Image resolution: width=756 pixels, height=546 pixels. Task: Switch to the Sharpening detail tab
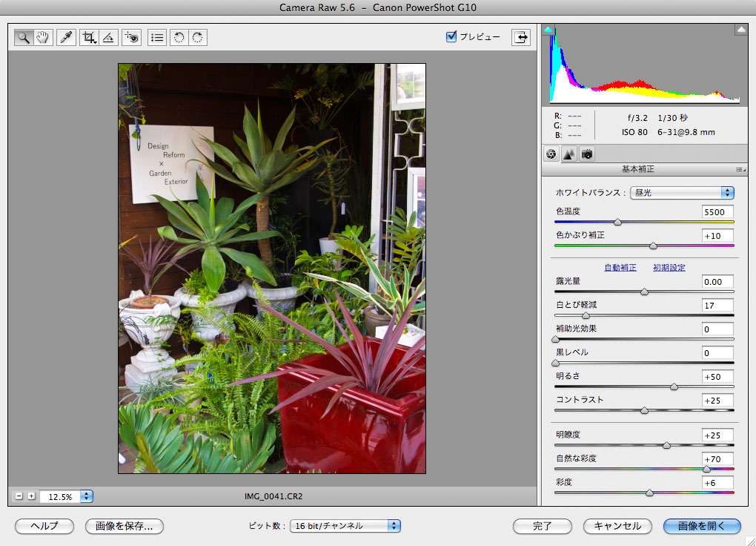568,154
